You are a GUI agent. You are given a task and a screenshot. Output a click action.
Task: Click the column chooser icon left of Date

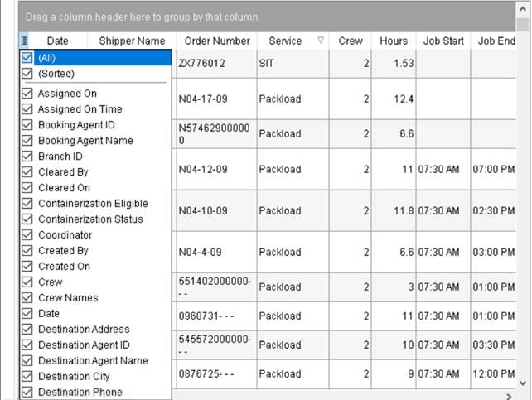coord(23,41)
